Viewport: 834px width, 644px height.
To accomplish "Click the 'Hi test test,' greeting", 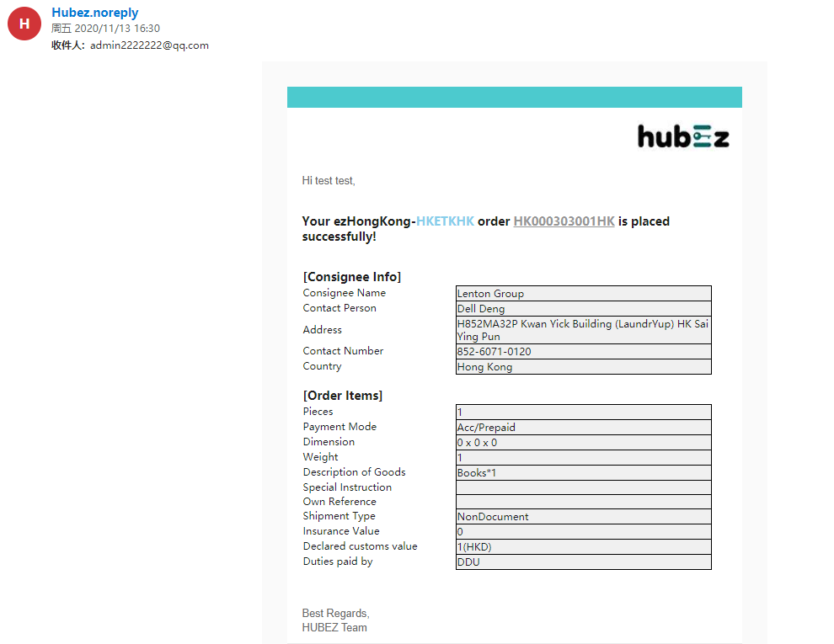I will pyautogui.click(x=329, y=181).
